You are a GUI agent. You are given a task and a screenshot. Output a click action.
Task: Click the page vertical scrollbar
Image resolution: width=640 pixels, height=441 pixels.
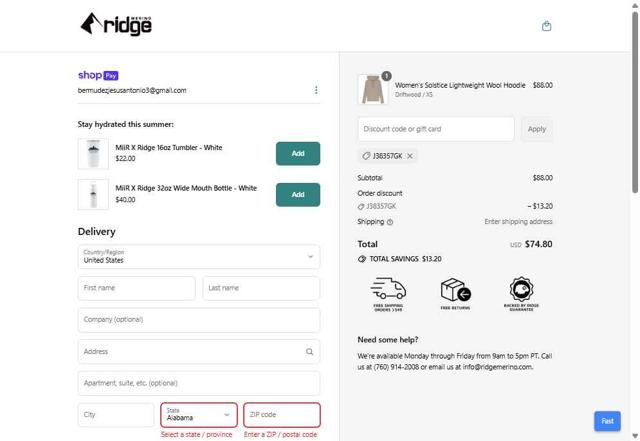point(635,102)
